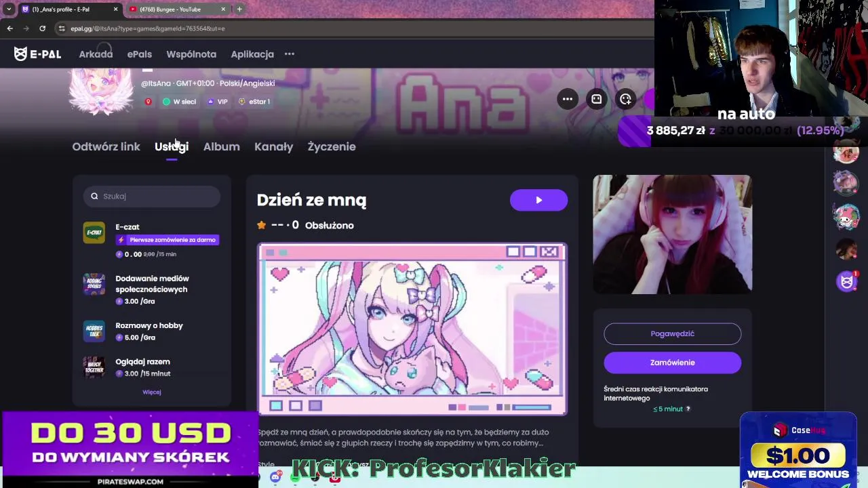Open the dark-haired avatar in right sidebar
This screenshot has width=868, height=488.
pos(846,249)
